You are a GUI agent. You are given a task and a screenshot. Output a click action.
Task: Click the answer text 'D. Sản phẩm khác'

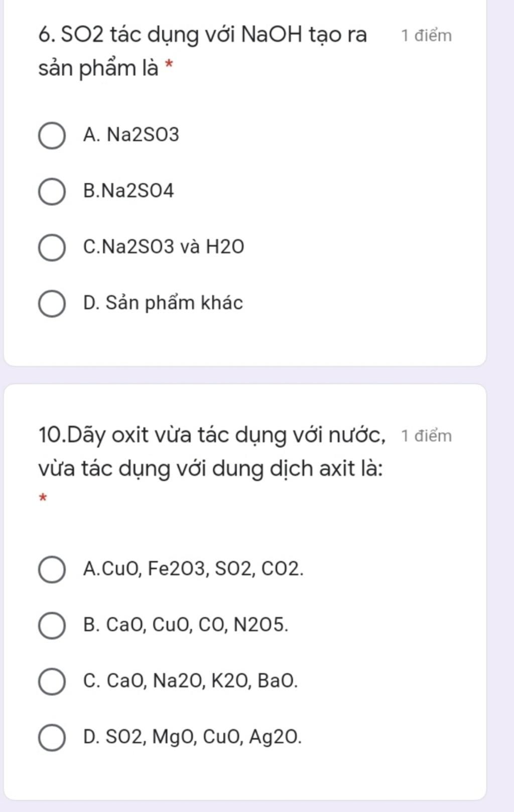tap(163, 303)
